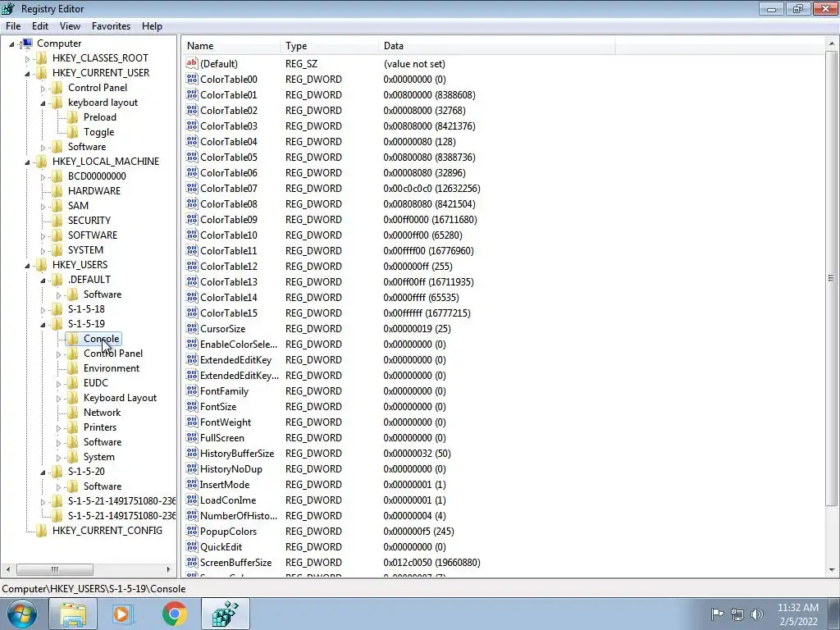This screenshot has height=630, width=840.
Task: Click the HKEY_CLASSES_ROOT folder icon
Action: [x=41, y=58]
